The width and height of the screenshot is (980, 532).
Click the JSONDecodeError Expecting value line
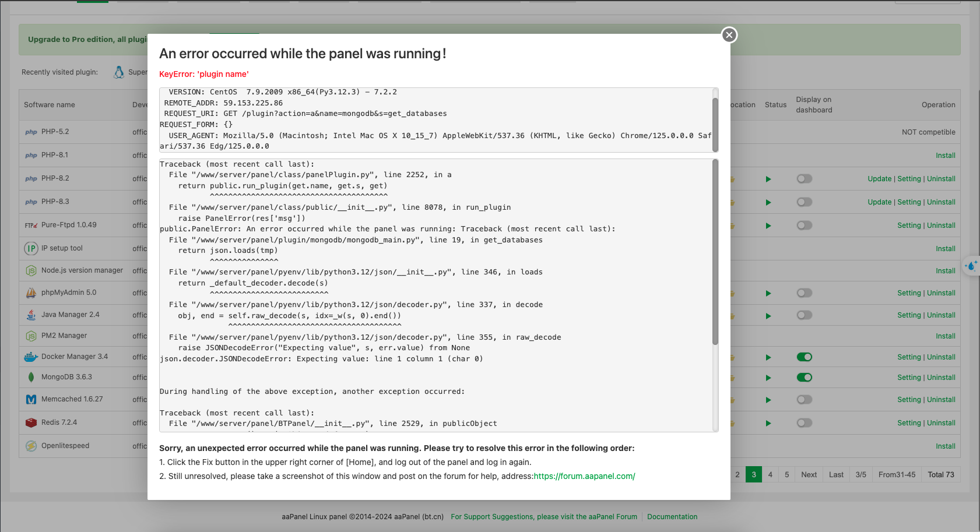(x=321, y=359)
